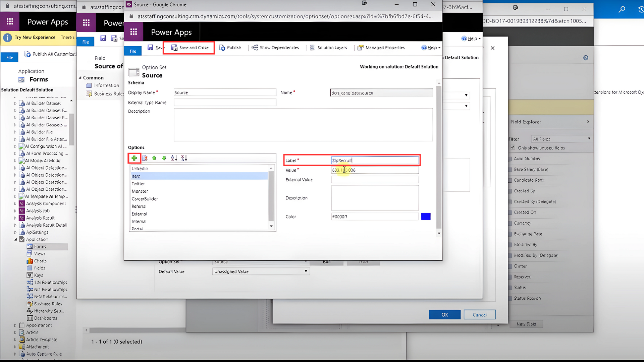The image size is (644, 362).
Task: Open the waffle launcher in leftmost Power Apps window
Action: (10, 21)
